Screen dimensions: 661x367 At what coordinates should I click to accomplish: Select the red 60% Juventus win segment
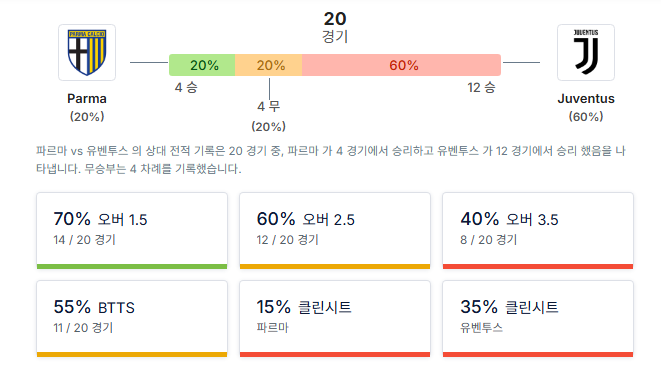(401, 65)
